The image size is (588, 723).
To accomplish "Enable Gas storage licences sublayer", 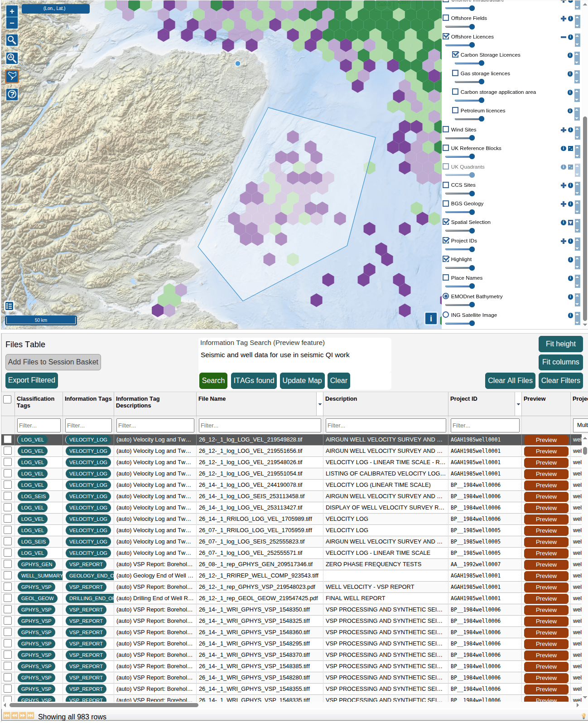I will tap(455, 73).
